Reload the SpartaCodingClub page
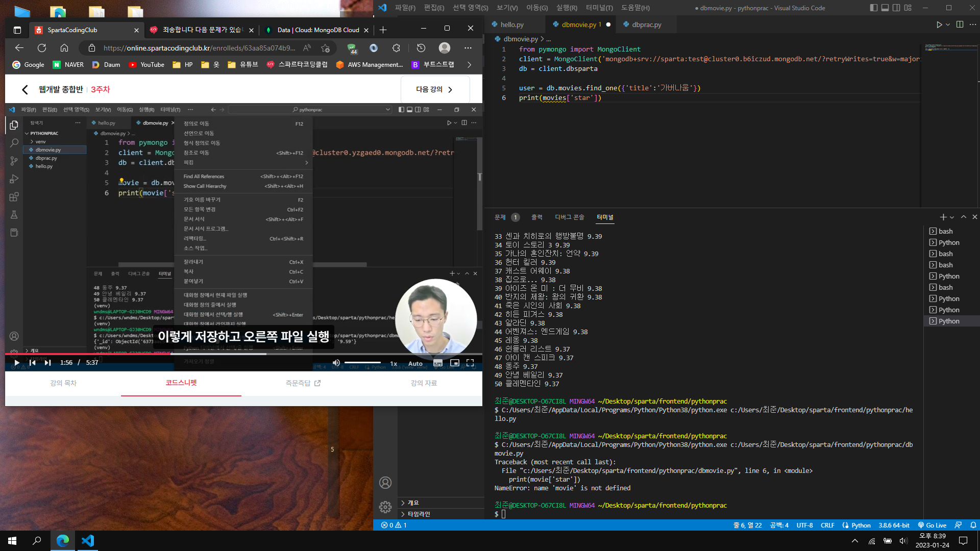The height and width of the screenshot is (551, 980). pyautogui.click(x=42, y=47)
